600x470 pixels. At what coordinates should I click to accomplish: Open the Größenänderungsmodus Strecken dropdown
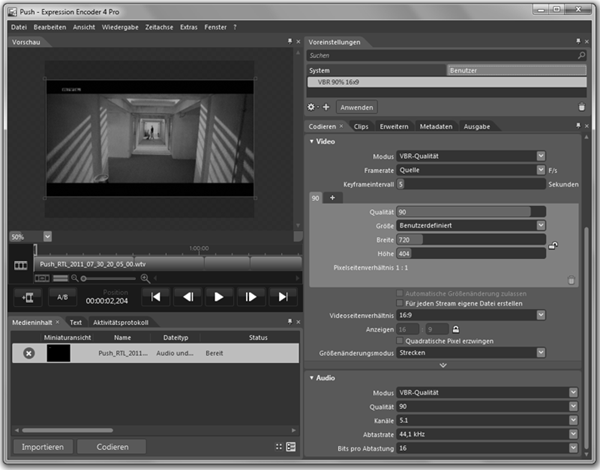471,352
